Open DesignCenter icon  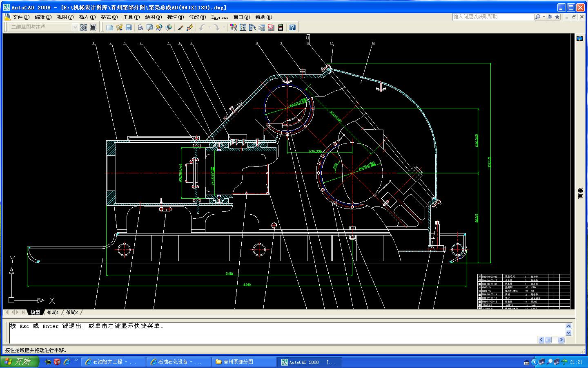coord(243,27)
